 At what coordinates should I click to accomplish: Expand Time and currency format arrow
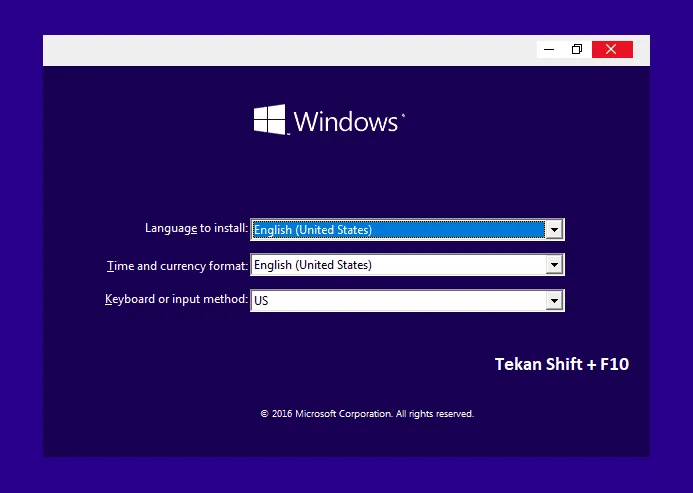(x=554, y=265)
